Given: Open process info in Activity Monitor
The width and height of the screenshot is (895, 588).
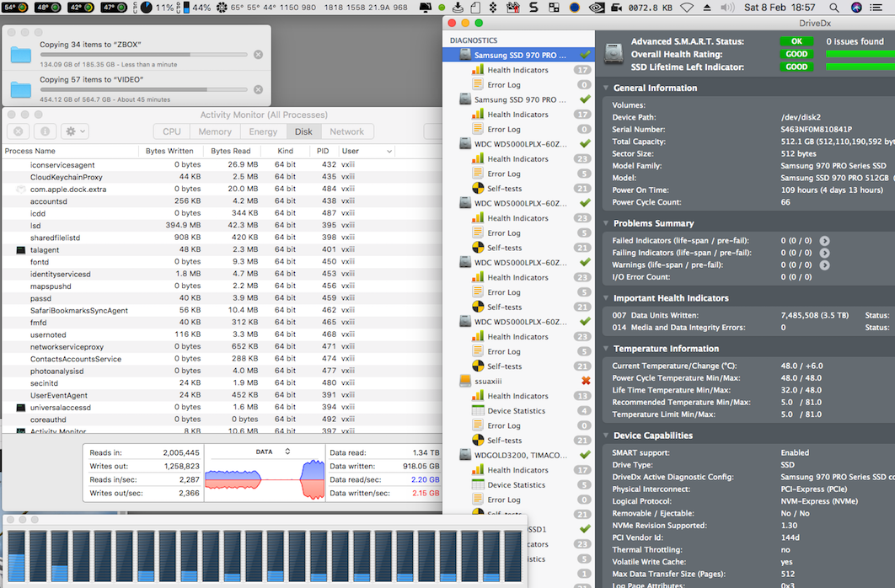Looking at the screenshot, I should pos(46,131).
